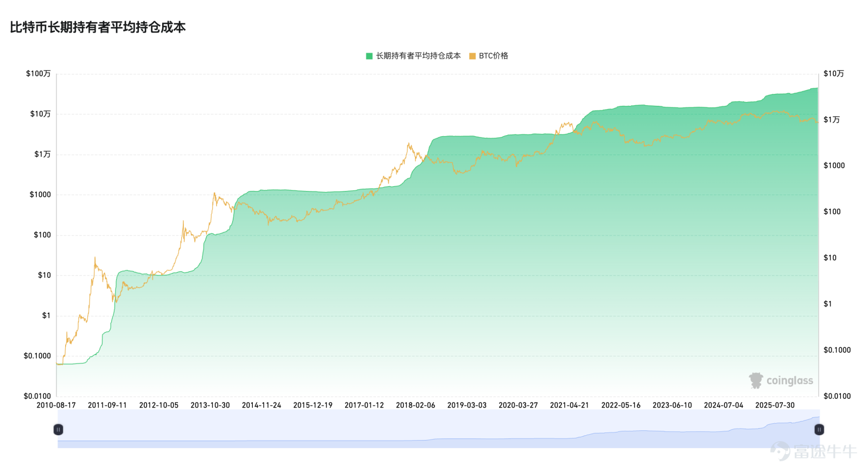Click the right axis label $1000

pyautogui.click(x=834, y=166)
